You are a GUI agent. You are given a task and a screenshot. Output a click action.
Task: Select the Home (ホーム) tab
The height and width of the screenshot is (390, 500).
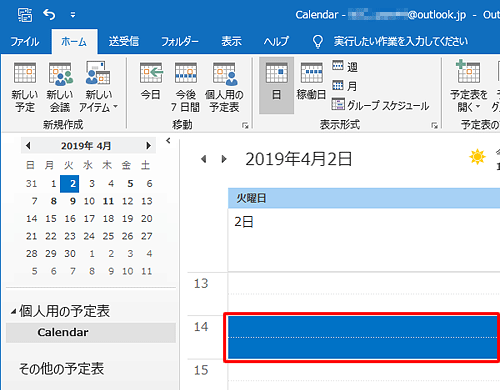click(x=74, y=42)
